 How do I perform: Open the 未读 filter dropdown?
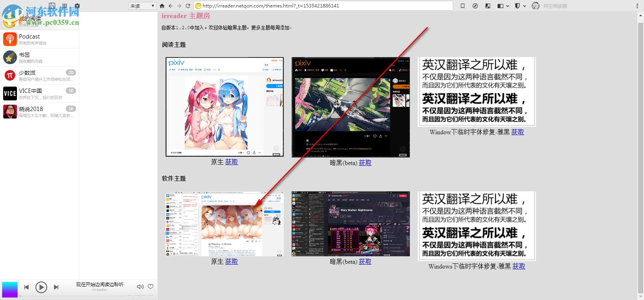142,6
